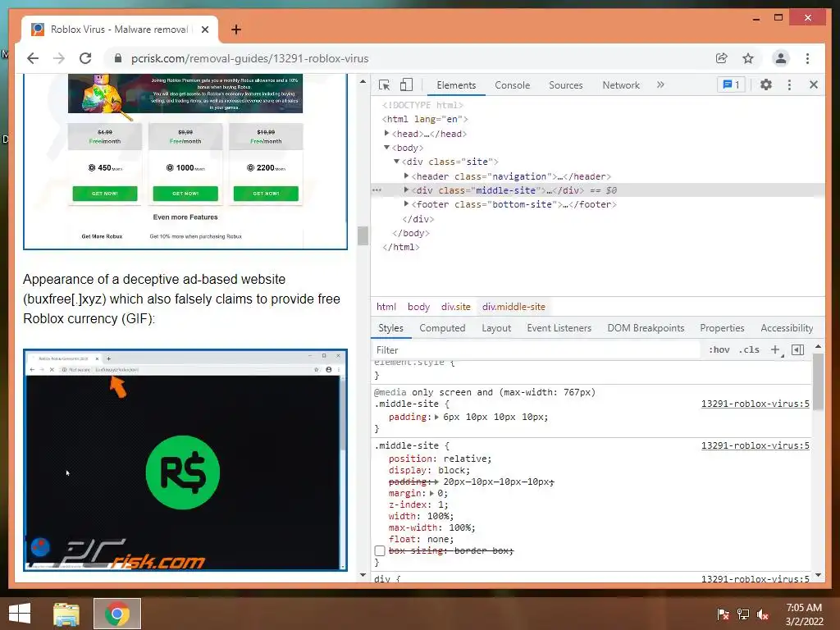The image size is (840, 630).
Task: Click the green GET NOW button under 2200
Action: (x=266, y=194)
